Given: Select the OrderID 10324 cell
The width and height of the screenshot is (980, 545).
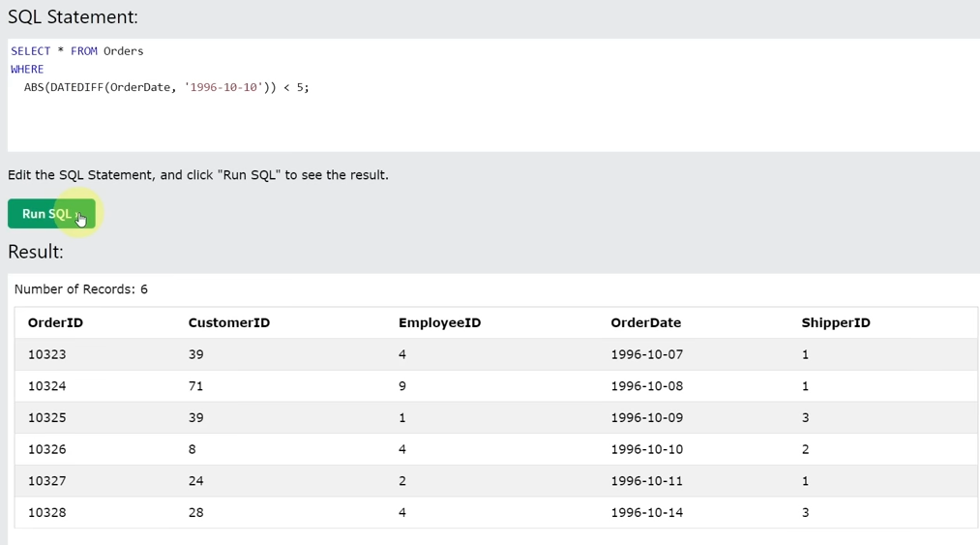Looking at the screenshot, I should 46,386.
